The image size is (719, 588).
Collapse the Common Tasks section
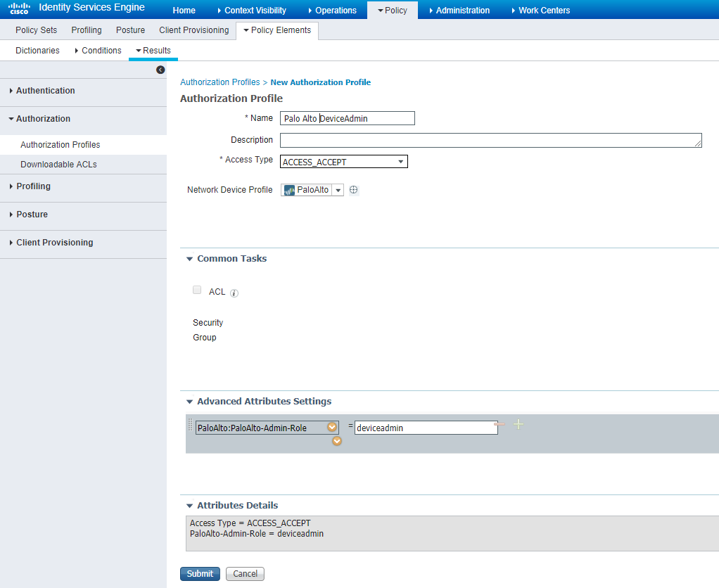tap(189, 259)
